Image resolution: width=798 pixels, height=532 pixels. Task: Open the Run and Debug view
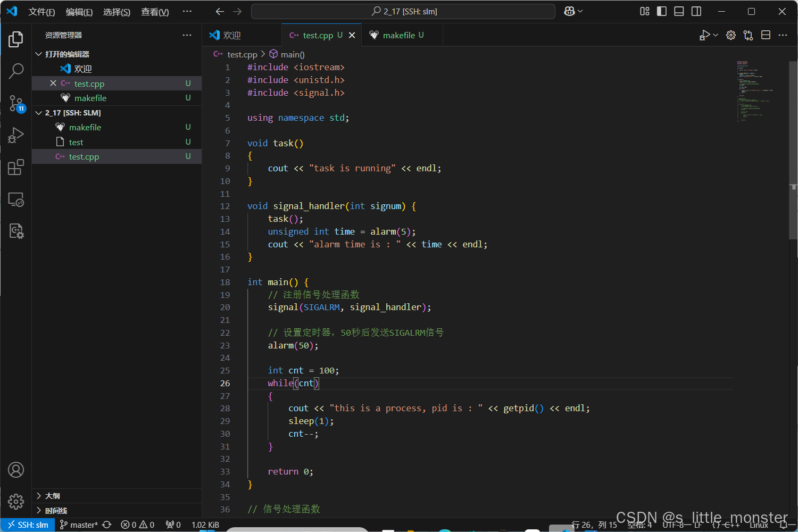click(16, 135)
